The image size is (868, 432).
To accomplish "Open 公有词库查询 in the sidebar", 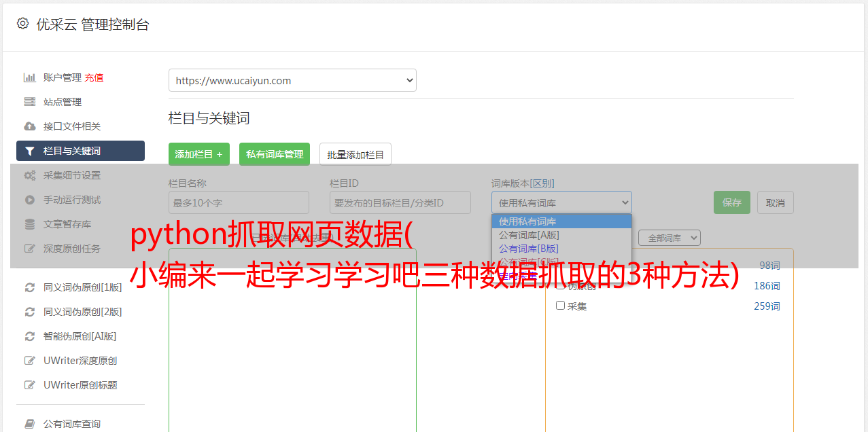I will point(72,424).
